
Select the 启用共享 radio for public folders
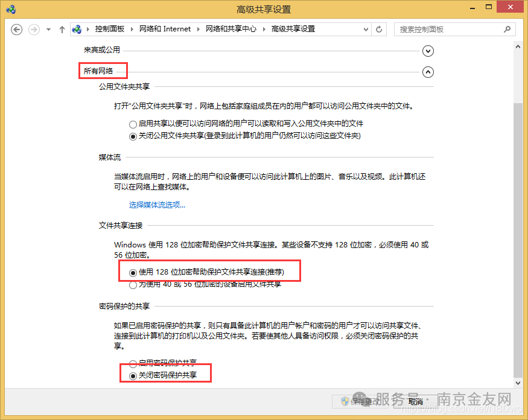(x=132, y=124)
